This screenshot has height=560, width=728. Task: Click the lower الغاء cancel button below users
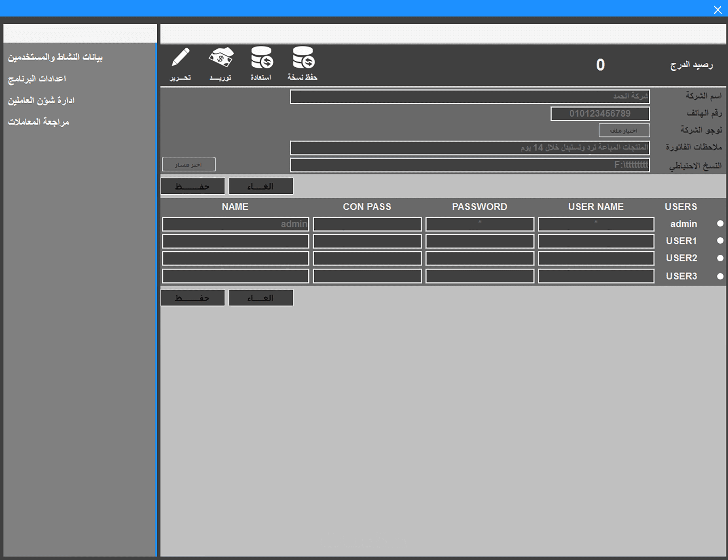tap(261, 298)
